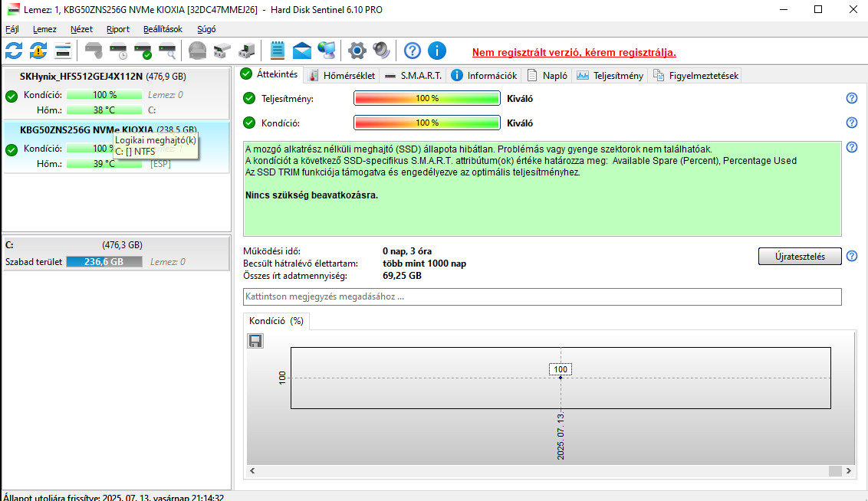Click the grayed disk with stethoscope icon
The height and width of the screenshot is (501, 868).
click(94, 51)
